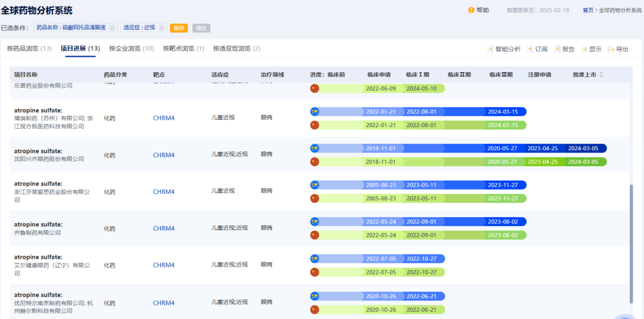644x319 pixels.
Task: Click China flag on 齐鲁制药 progress bar
Action: click(x=315, y=235)
